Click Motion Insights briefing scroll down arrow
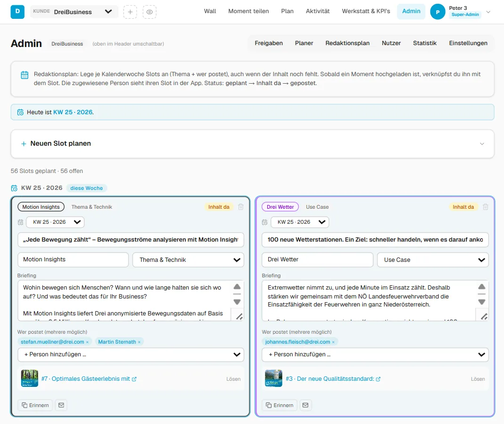This screenshot has width=504, height=424. click(x=237, y=302)
